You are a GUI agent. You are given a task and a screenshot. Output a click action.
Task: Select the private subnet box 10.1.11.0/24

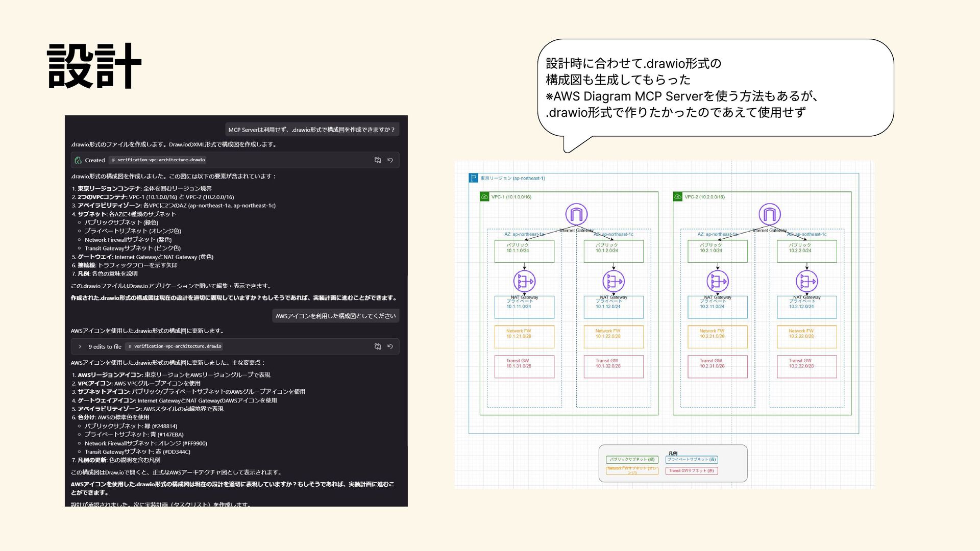click(524, 307)
